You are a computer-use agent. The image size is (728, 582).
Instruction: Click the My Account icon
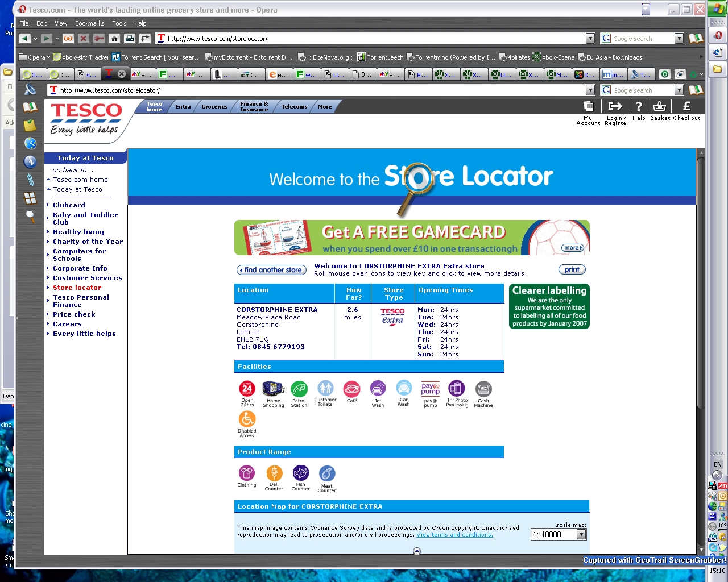[x=588, y=106]
